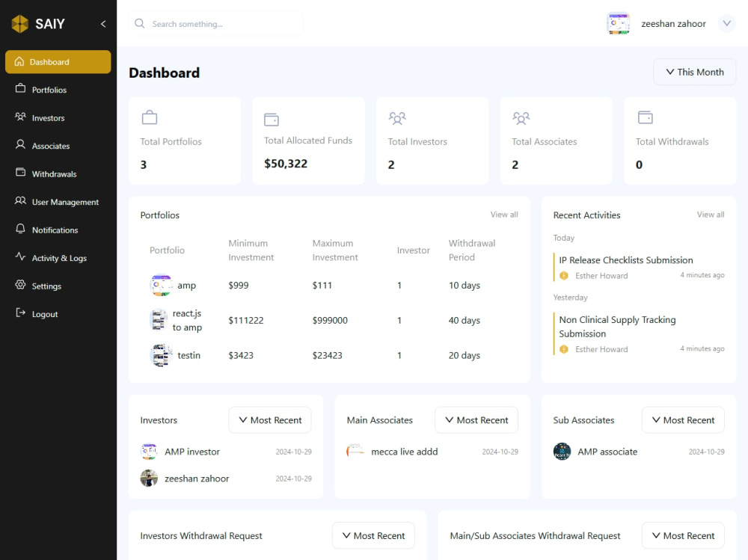Open Activity & Logs from sidebar

58,258
